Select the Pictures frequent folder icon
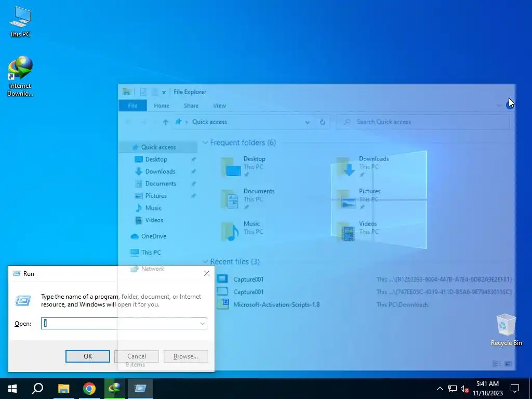The height and width of the screenshot is (399, 532). 345,199
